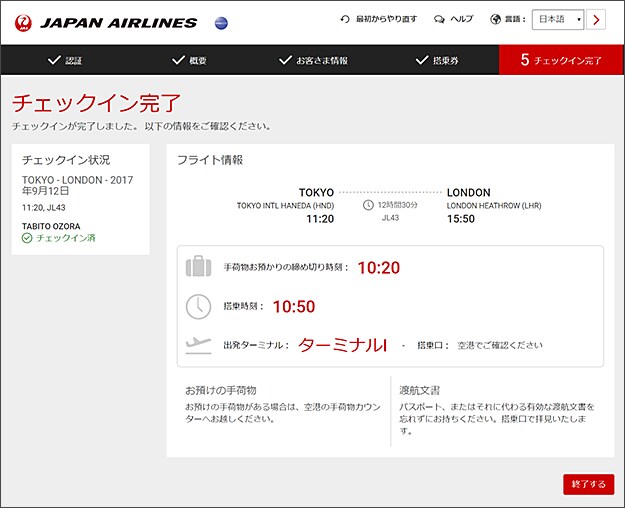Screen dimensions: 625x508
Task: Click the 最初からやり直す link
Action: pos(386,19)
